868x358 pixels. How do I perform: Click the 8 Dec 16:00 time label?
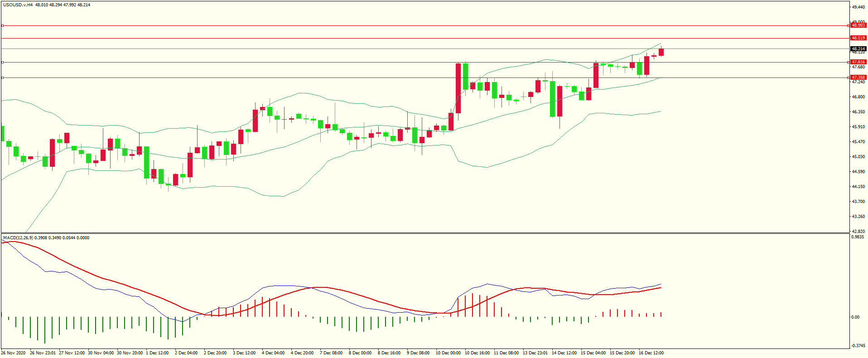click(389, 353)
